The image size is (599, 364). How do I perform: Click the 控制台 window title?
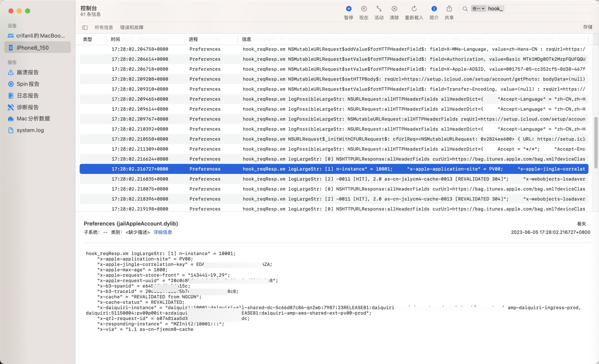(x=89, y=8)
